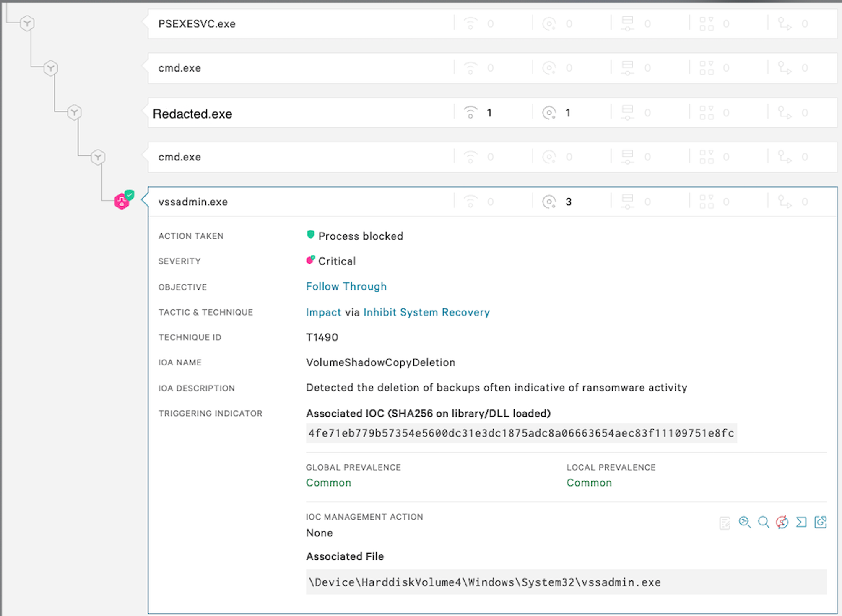Image resolution: width=842 pixels, height=616 pixels.
Task: Click the grid modules icon in PSEXESVC.exe row
Action: coord(707,23)
